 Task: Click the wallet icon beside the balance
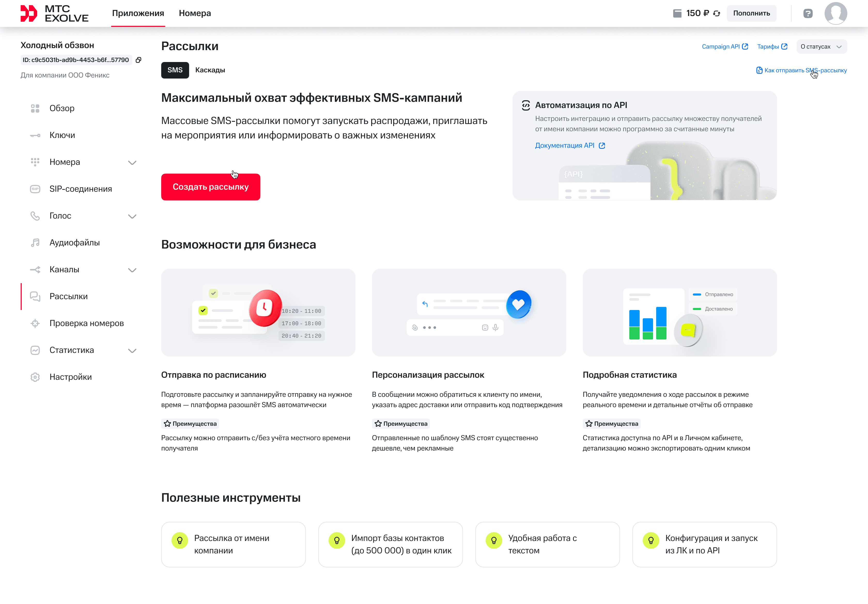[x=677, y=13]
